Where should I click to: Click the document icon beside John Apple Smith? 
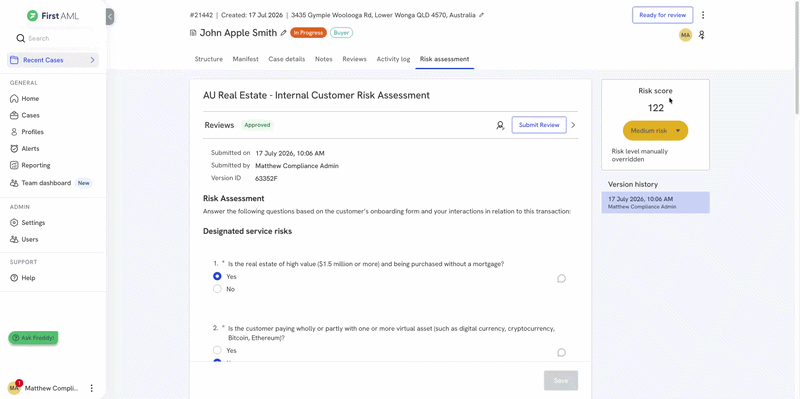[x=193, y=33]
